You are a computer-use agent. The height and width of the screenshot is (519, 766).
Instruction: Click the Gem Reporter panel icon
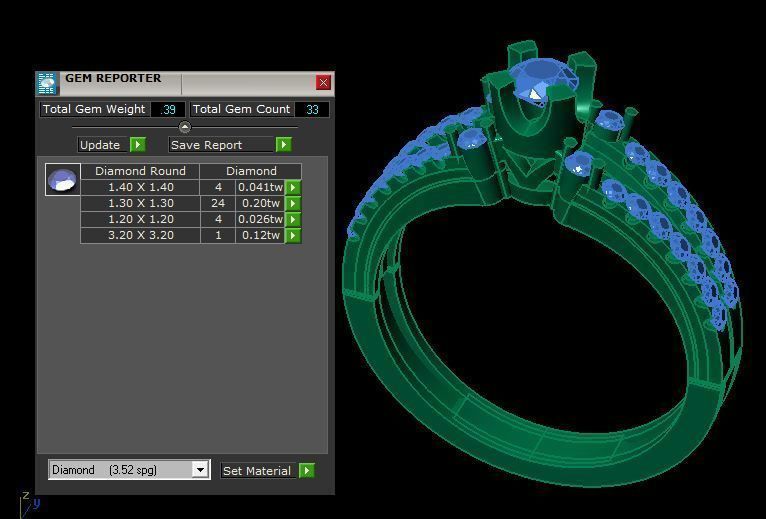click(47, 83)
